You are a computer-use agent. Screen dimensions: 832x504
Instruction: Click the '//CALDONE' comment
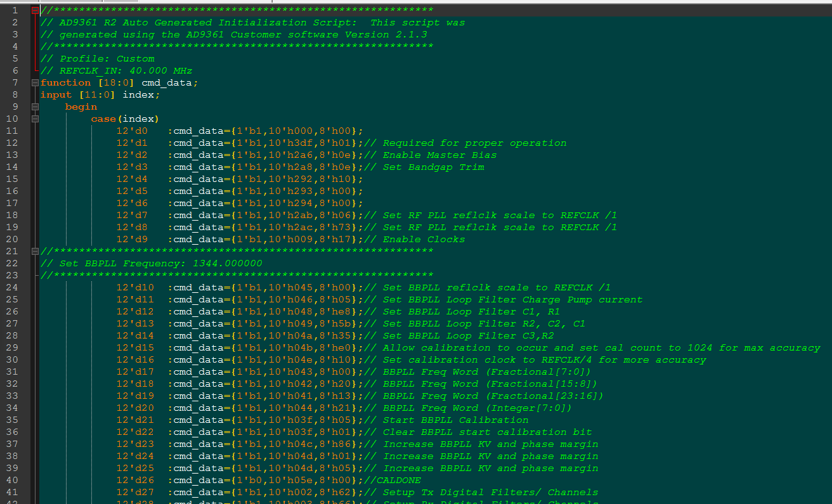pos(393,481)
